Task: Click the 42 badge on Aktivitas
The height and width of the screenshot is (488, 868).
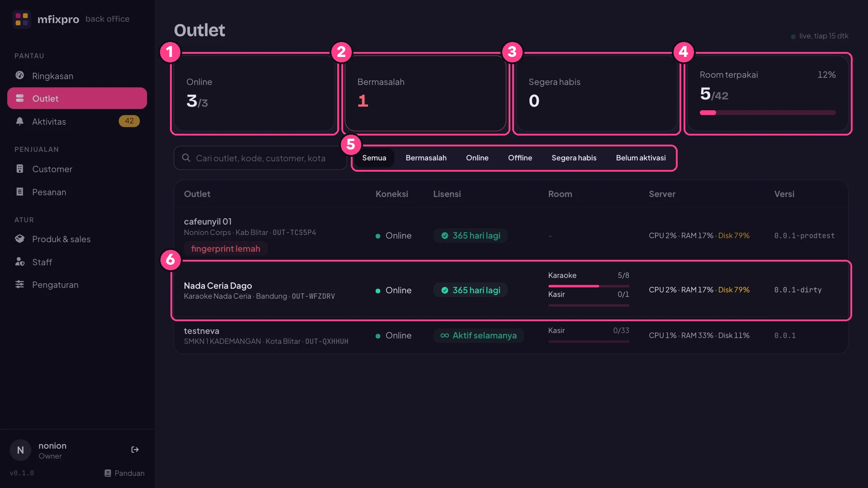Action: coord(129,121)
